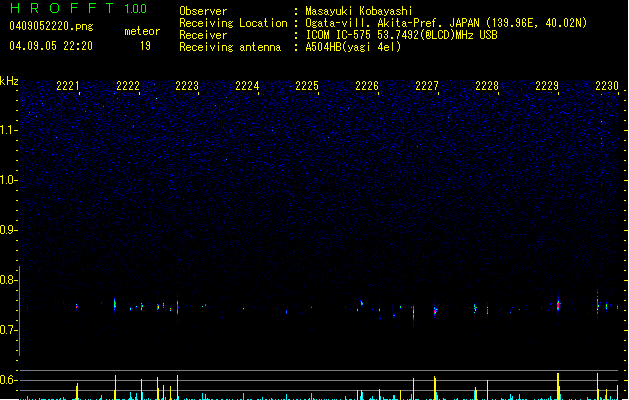Click the meteor echo just before 2222
Viewport: 629px width, 400px height.
pos(115,304)
